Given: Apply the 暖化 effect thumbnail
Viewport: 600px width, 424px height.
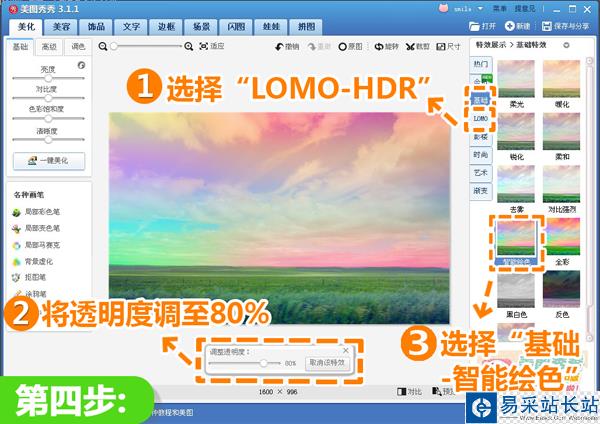Looking at the screenshot, I should point(561,79).
